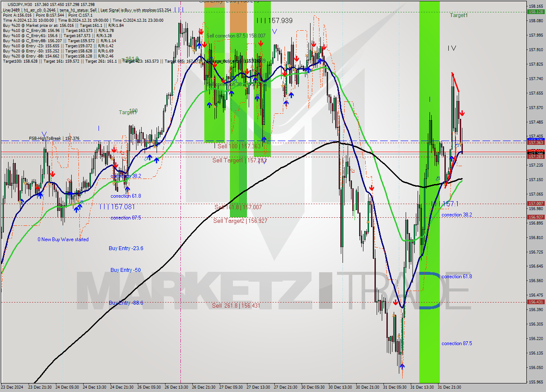This screenshot has height=392, width=546.
Task: Click the '23 Dec 21:30' time axis label
Action: tap(40, 387)
